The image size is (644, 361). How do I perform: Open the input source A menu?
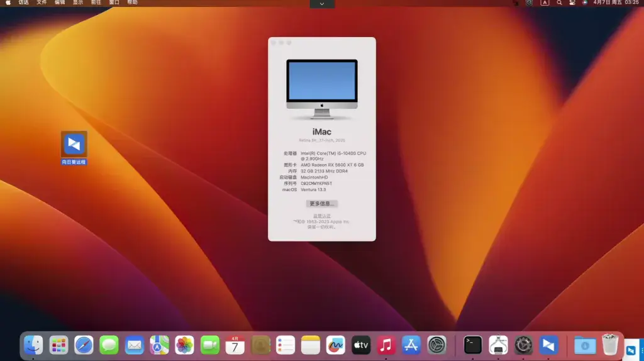pyautogui.click(x=545, y=3)
